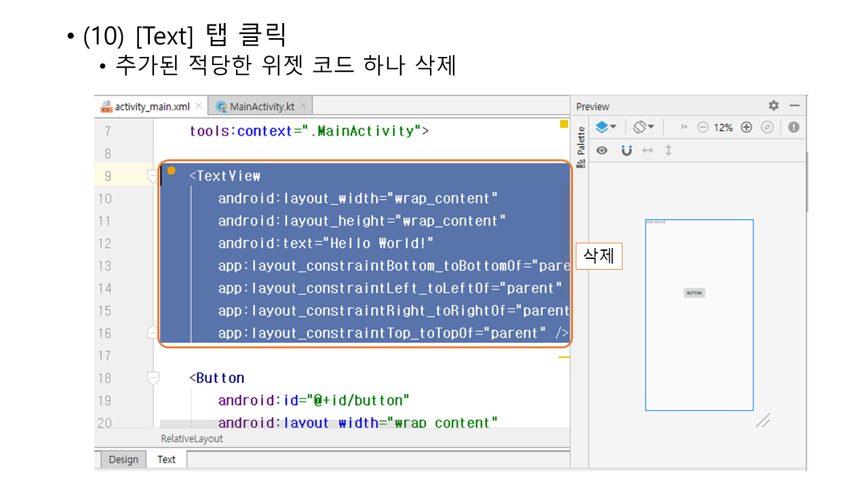
Task: Expand hidden toolbar items with double chevron
Action: pos(684,127)
